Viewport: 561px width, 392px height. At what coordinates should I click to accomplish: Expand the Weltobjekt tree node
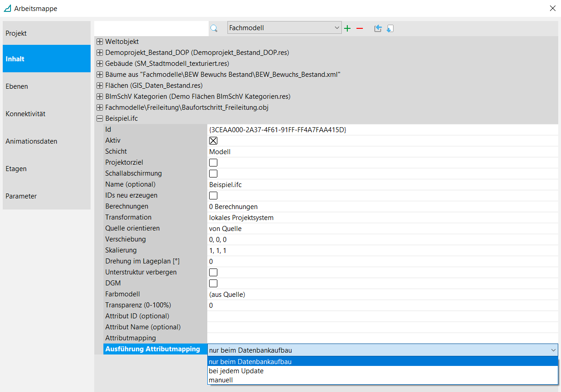100,42
